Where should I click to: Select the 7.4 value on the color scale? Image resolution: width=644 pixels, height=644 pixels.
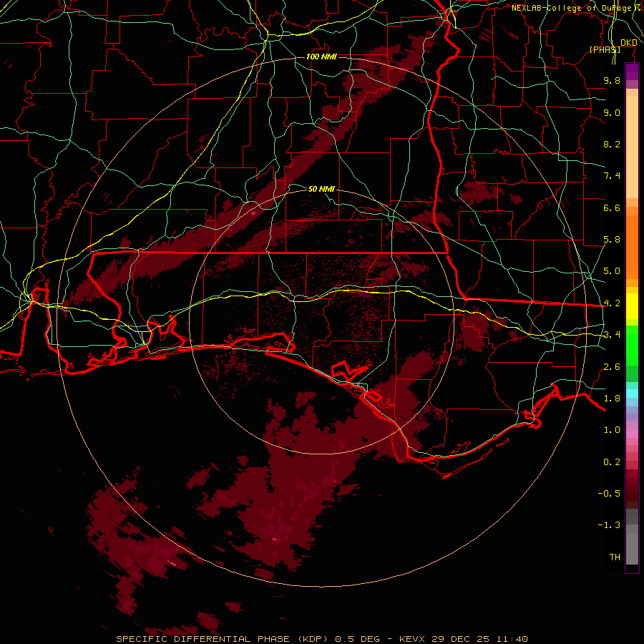(612, 176)
